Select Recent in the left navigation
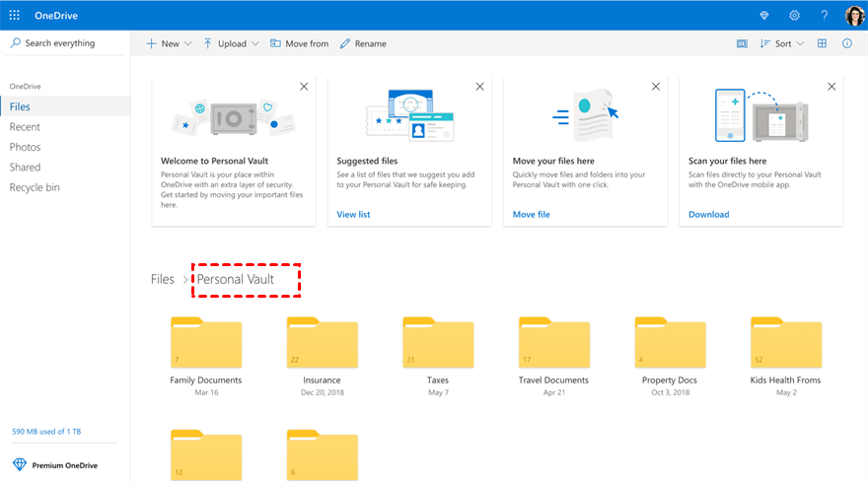868x483 pixels. click(x=25, y=127)
